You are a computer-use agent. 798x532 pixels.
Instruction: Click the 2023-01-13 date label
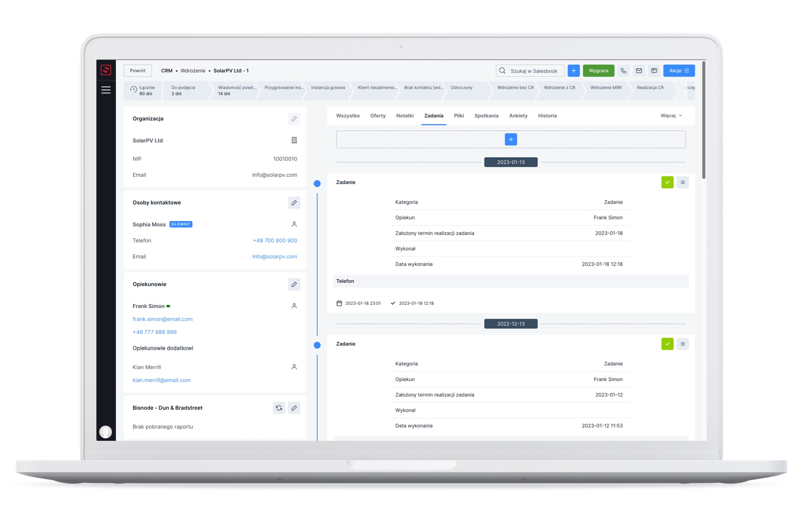click(511, 162)
